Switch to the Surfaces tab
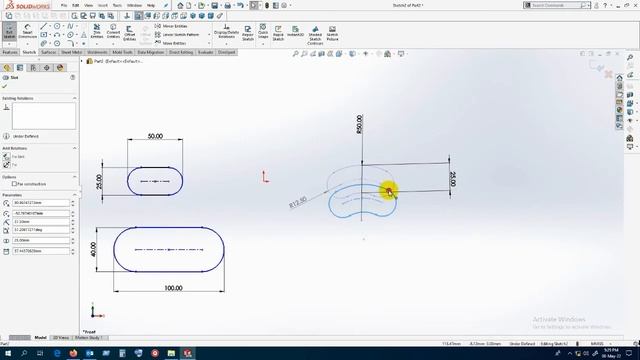This screenshot has height=360, width=640. (x=48, y=52)
